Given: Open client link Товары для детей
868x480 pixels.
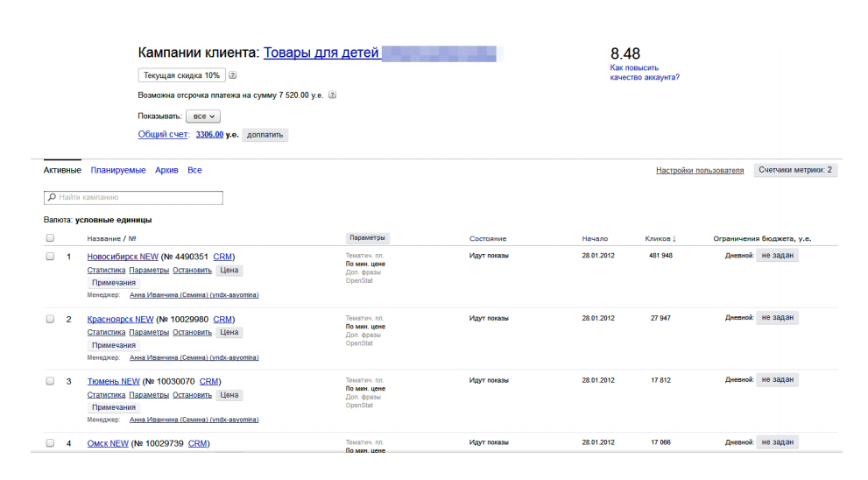Looking at the screenshot, I should (321, 53).
